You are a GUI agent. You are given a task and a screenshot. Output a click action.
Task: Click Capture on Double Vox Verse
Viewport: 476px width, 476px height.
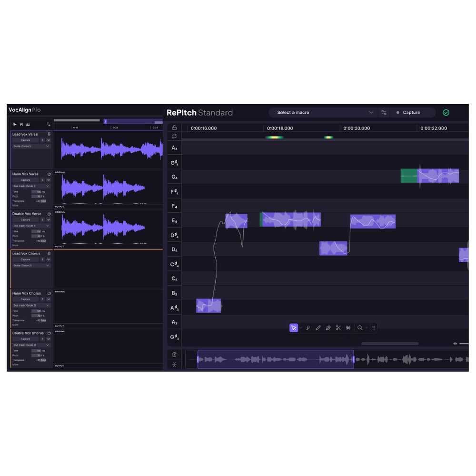(x=26, y=220)
